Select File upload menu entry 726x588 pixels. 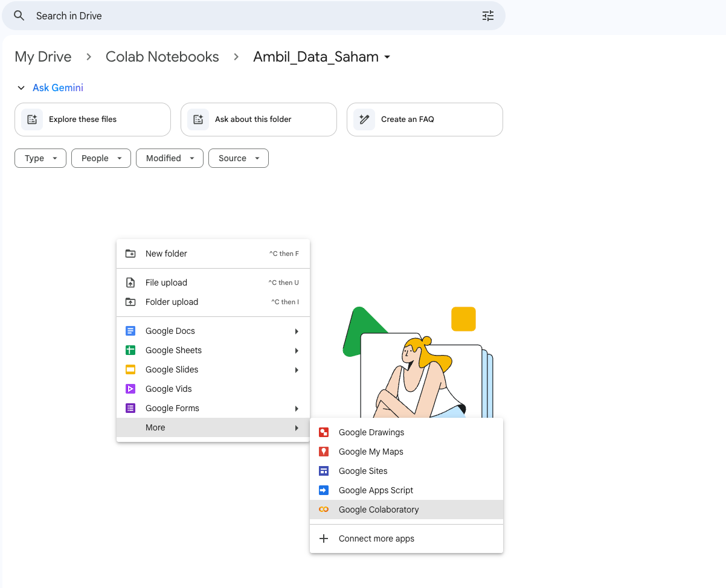click(213, 283)
